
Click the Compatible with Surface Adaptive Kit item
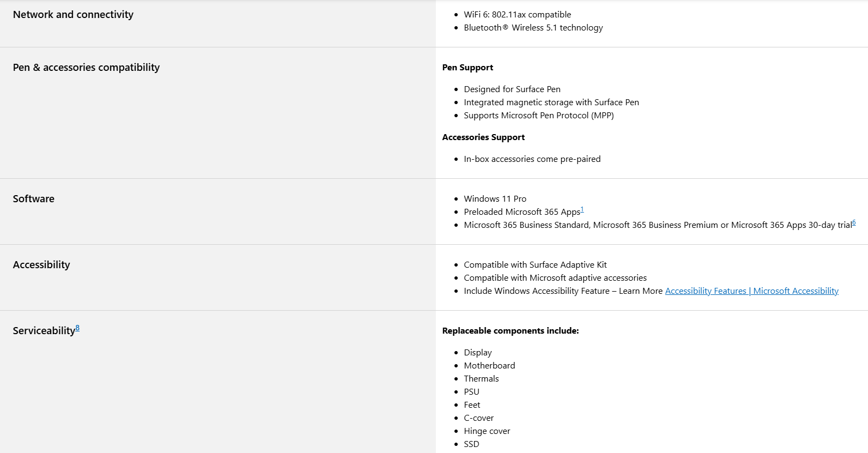(535, 265)
